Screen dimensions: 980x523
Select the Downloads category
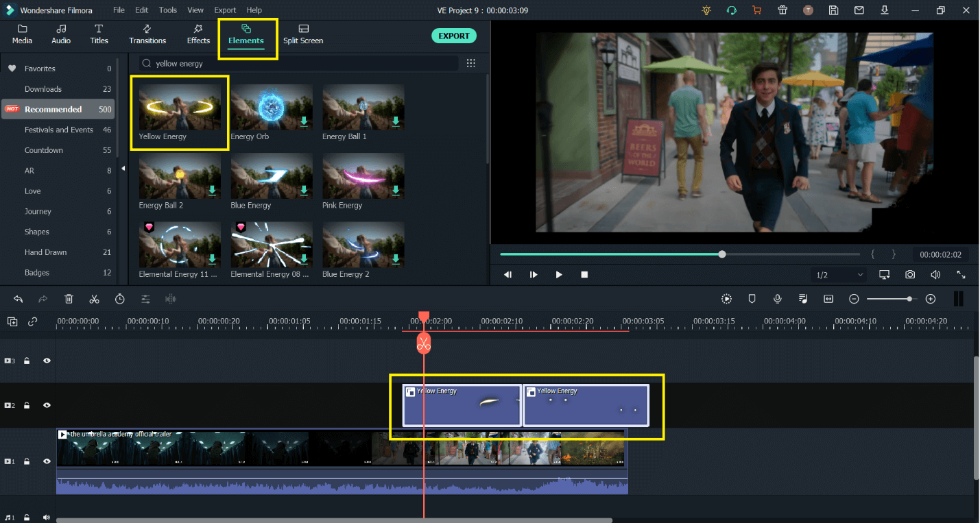pos(59,89)
